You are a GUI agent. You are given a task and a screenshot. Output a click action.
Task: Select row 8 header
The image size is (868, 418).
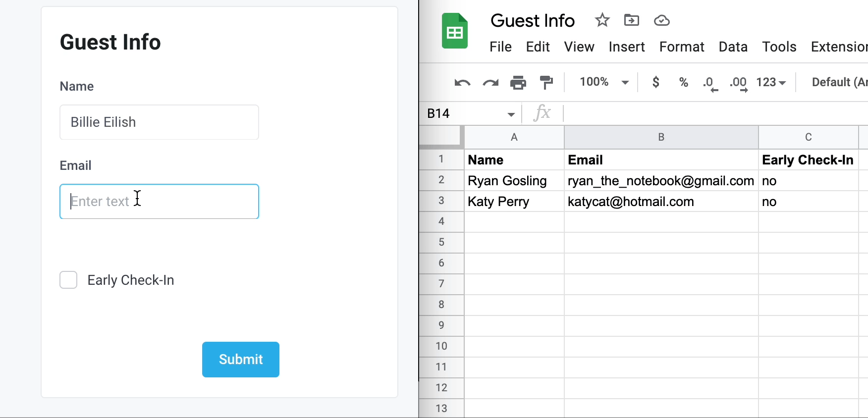tap(441, 305)
